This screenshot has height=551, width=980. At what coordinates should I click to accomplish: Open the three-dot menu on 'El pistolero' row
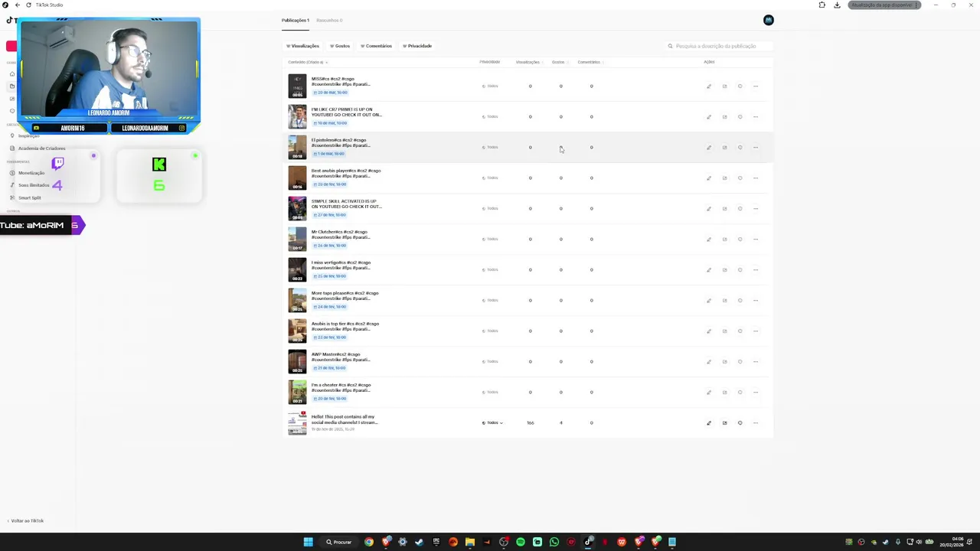point(756,148)
